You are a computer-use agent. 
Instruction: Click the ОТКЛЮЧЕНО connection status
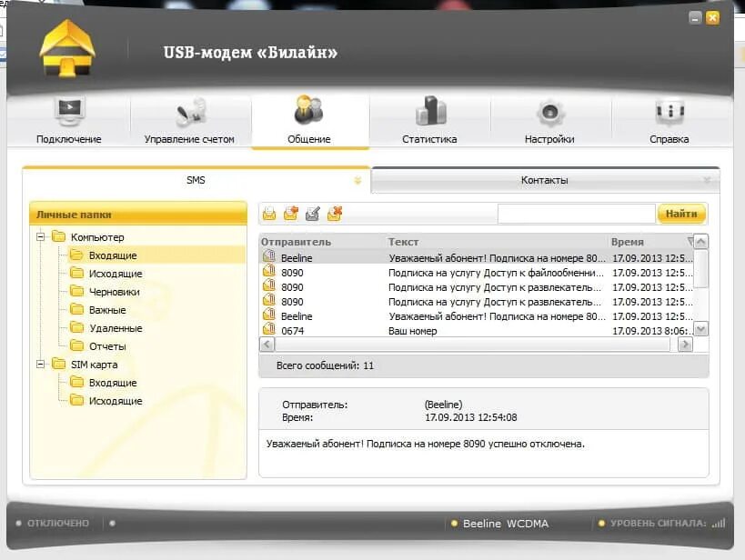[58, 523]
